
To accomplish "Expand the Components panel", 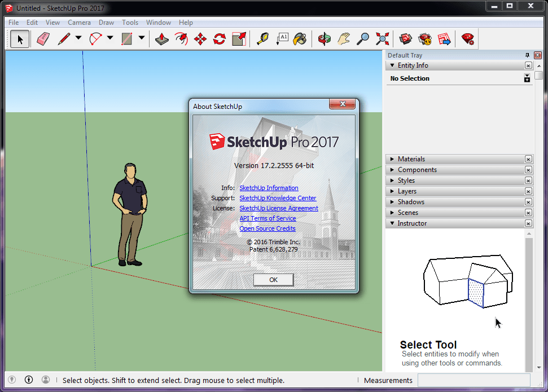I will [x=392, y=170].
